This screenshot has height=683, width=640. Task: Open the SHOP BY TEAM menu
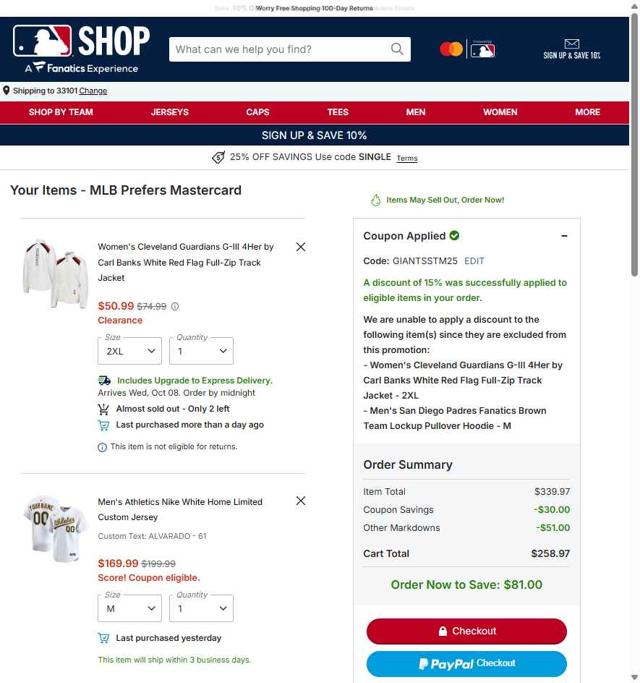[61, 112]
